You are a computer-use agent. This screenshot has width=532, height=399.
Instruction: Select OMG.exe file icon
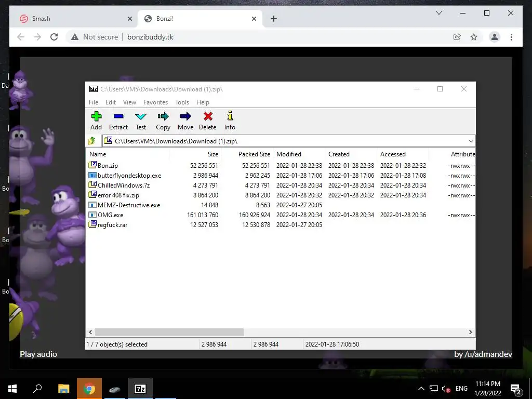pyautogui.click(x=92, y=215)
